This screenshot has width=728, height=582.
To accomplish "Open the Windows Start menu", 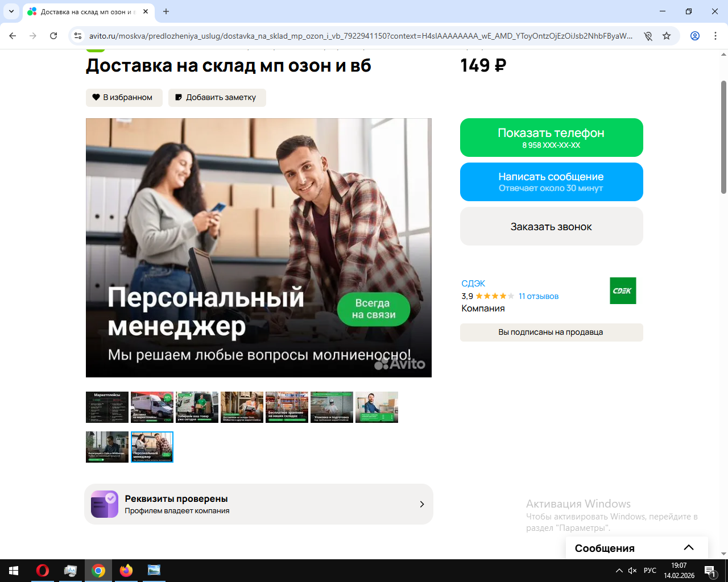I will click(14, 571).
